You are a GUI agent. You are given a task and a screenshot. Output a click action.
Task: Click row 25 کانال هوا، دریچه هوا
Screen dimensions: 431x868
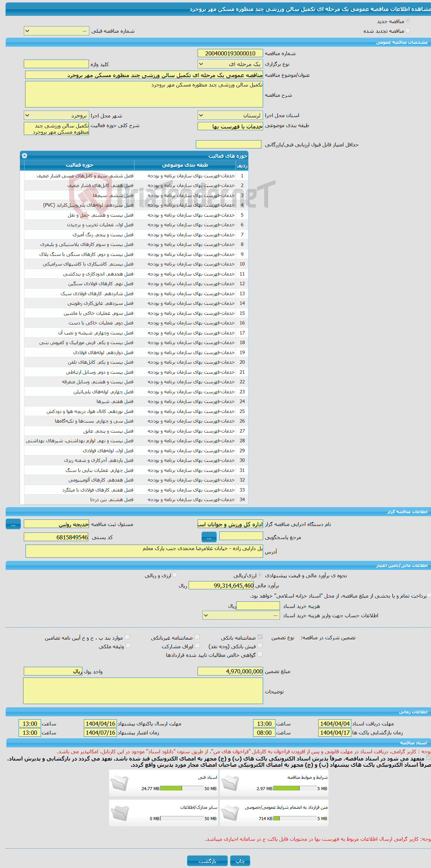pos(136,411)
